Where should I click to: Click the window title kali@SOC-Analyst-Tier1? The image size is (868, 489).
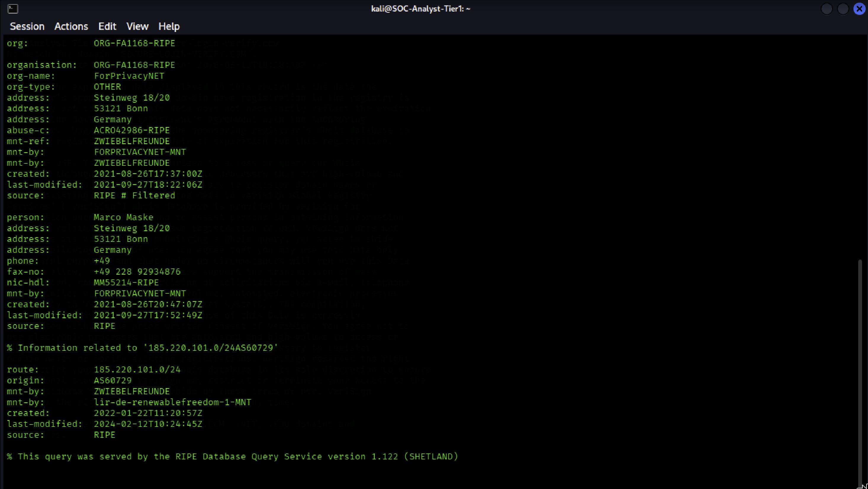(x=420, y=9)
